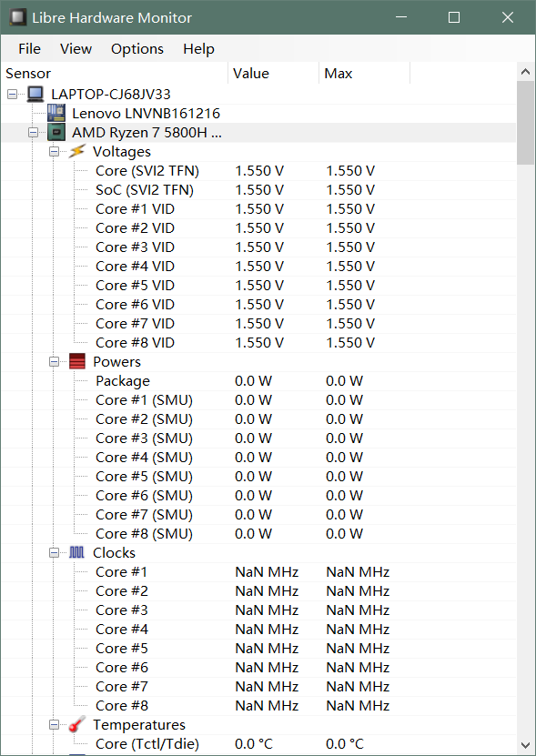The width and height of the screenshot is (536, 756).
Task: Select the Core #7 clock row
Action: click(258, 687)
